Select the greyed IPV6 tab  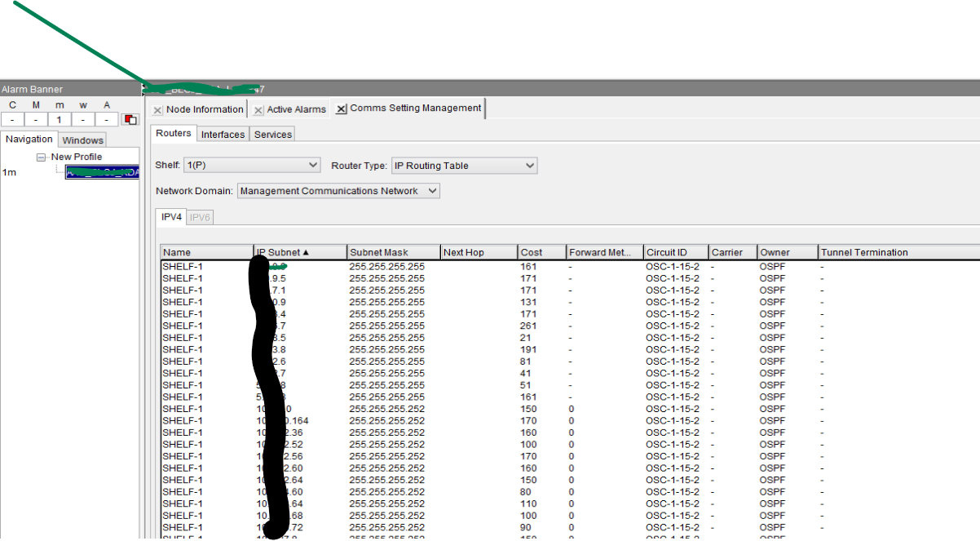201,218
